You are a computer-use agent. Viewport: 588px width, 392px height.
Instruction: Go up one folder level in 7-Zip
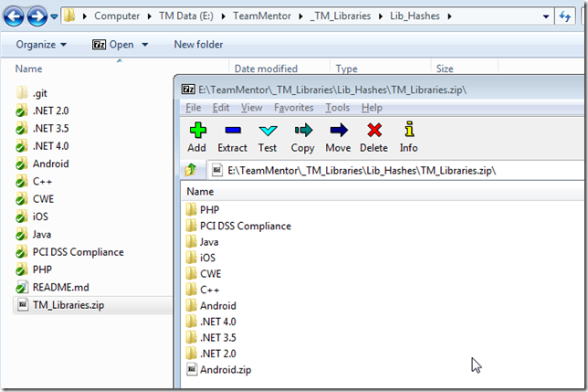(191, 170)
